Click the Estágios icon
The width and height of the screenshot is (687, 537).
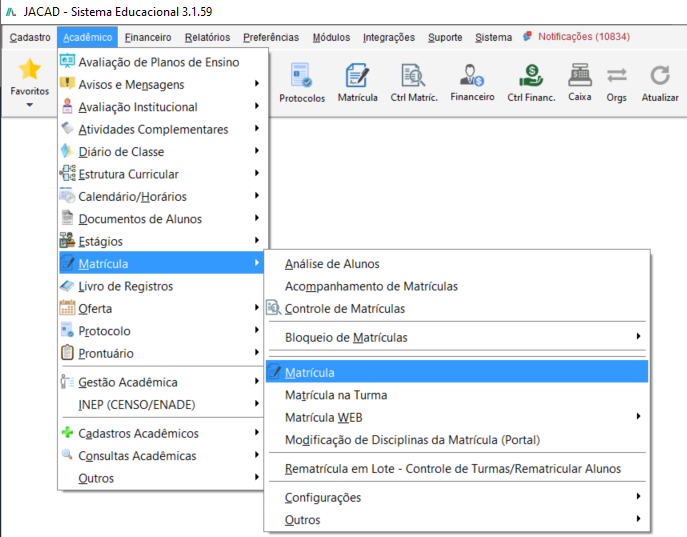tap(67, 240)
